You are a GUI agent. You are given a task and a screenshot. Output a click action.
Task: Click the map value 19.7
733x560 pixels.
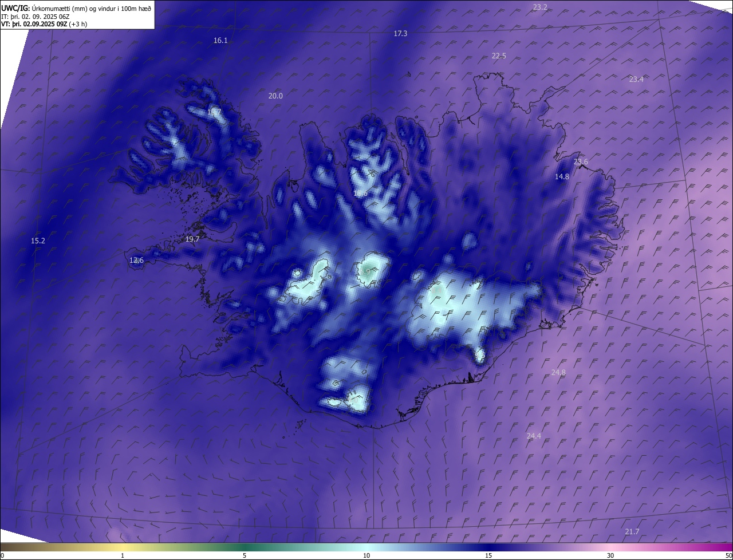[x=192, y=239]
